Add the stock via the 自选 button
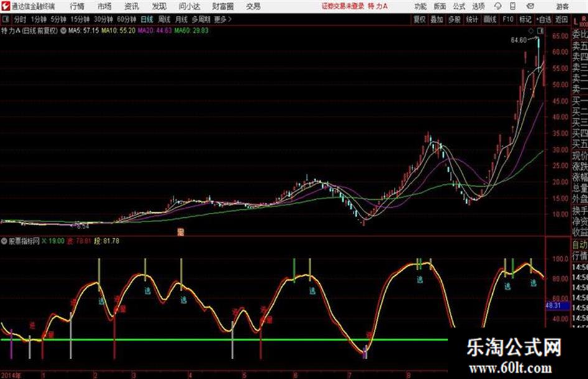This screenshot has height=379, width=588. [x=544, y=19]
